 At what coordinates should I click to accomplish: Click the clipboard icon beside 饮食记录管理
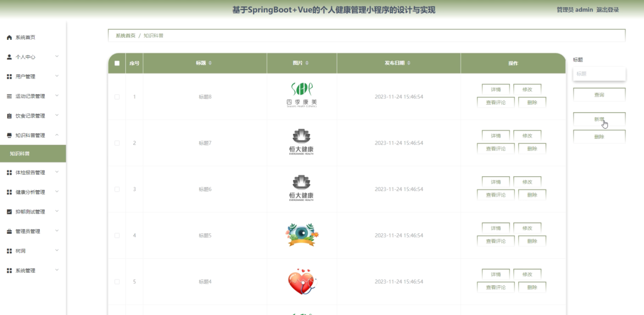pyautogui.click(x=9, y=116)
